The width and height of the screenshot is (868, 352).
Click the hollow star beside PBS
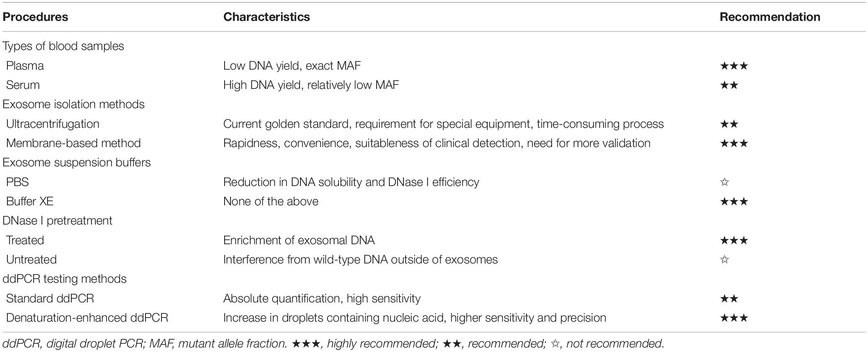pos(725,182)
